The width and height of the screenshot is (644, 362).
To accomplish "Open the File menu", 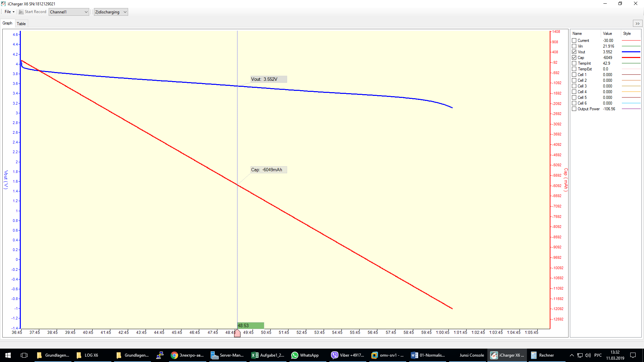I will click(9, 12).
